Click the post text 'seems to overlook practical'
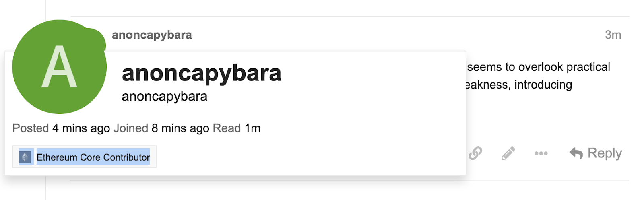Viewport: 644px width, 200px height. pos(539,67)
